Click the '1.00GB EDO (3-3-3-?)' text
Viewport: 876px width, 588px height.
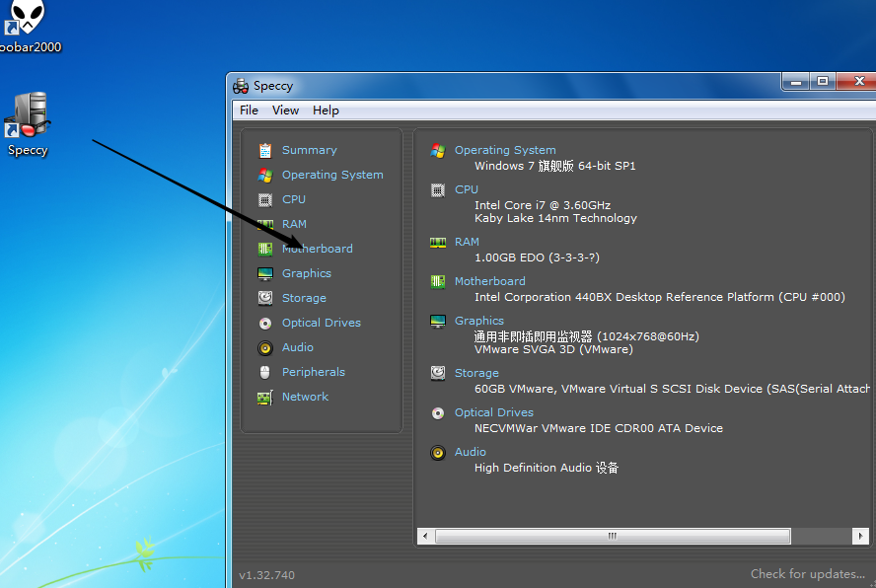tap(537, 257)
